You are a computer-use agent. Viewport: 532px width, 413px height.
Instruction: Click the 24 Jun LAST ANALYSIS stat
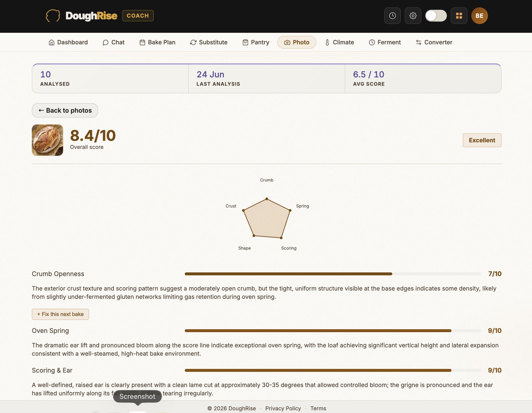(x=266, y=78)
